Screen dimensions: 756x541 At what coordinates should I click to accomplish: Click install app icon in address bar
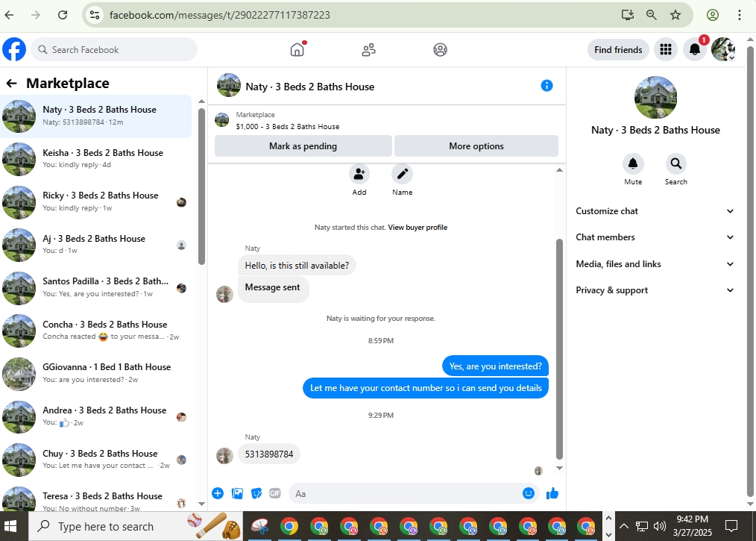627,15
